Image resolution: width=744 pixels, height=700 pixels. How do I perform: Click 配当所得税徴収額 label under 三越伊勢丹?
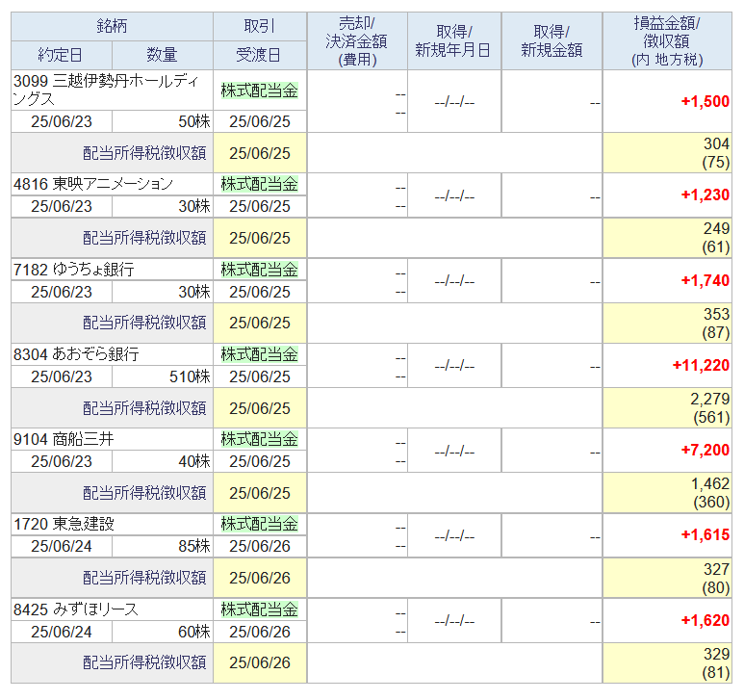pyautogui.click(x=144, y=153)
